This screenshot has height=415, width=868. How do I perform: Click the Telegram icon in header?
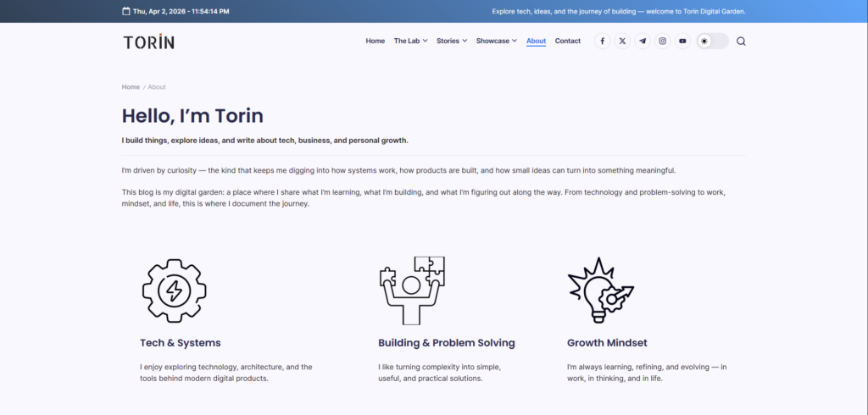click(x=643, y=41)
